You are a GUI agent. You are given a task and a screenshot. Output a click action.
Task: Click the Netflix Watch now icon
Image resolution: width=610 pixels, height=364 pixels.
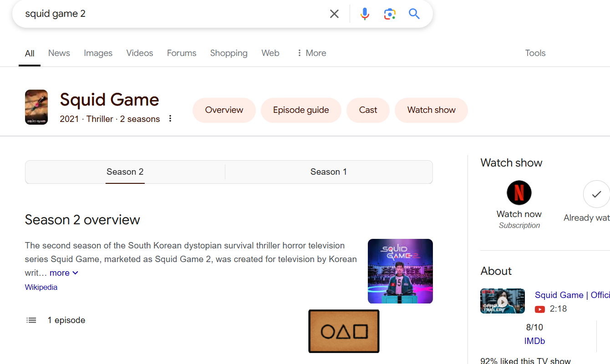coord(519,193)
